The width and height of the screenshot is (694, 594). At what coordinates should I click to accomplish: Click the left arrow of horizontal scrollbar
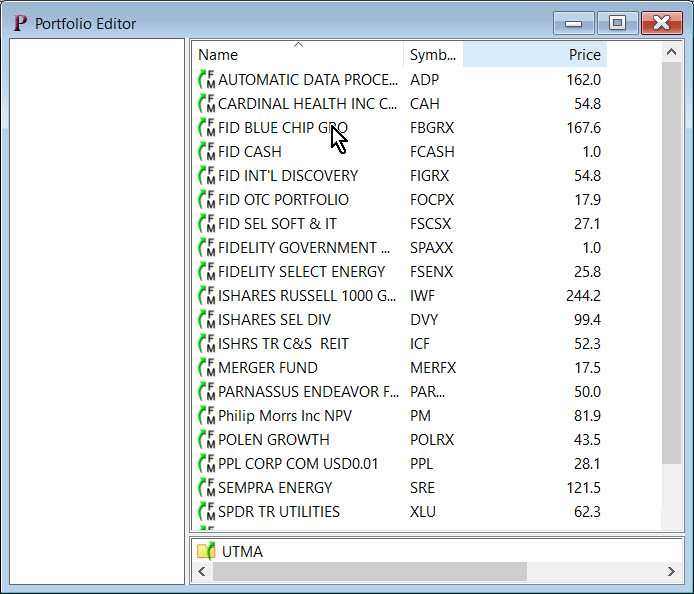[202, 571]
